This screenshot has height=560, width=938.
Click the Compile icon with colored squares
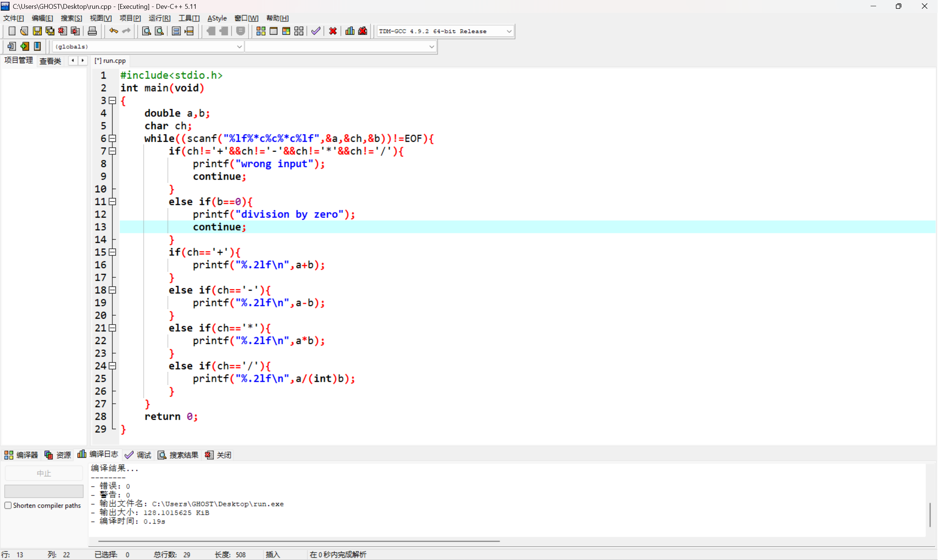[261, 31]
